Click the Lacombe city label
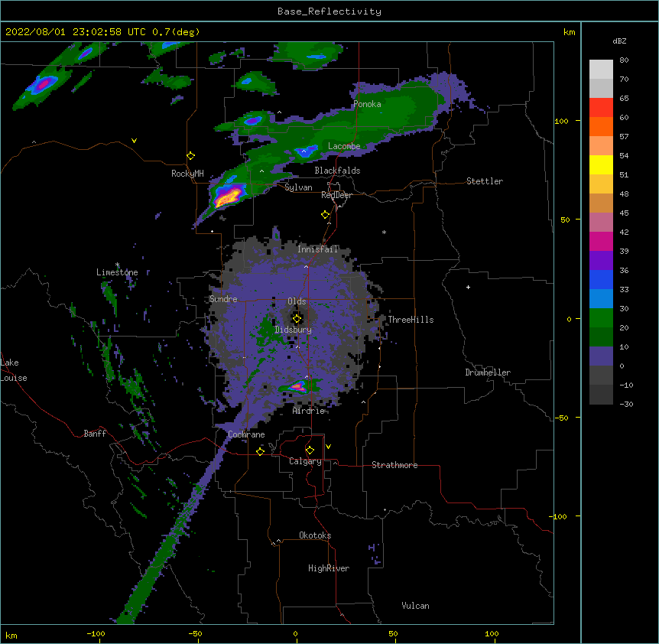This screenshot has height=644, width=659. (x=344, y=146)
